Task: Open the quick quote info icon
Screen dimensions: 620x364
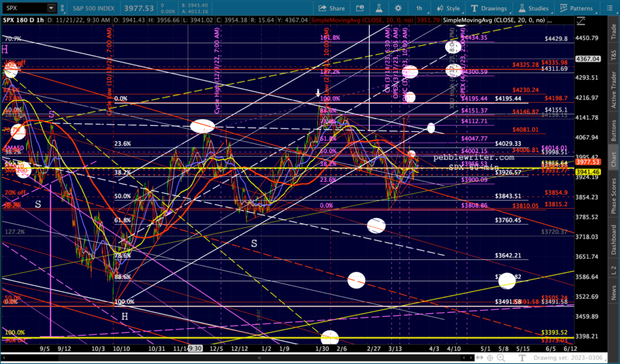Action: pos(360,8)
